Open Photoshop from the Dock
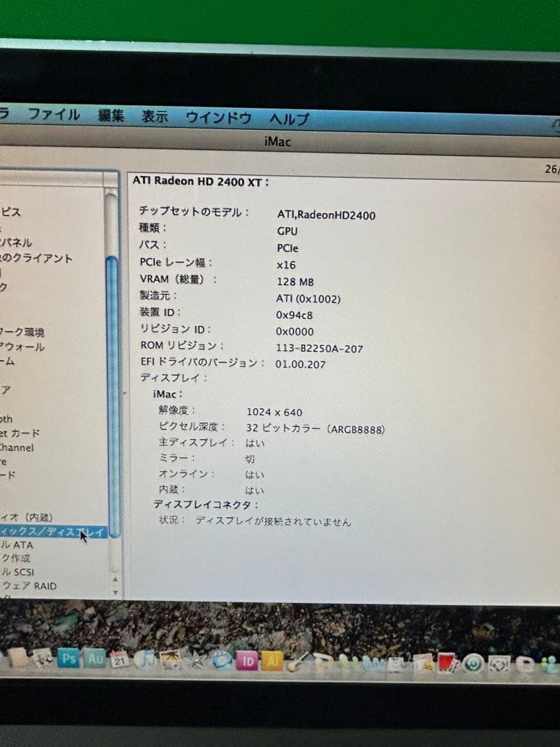 [x=68, y=659]
